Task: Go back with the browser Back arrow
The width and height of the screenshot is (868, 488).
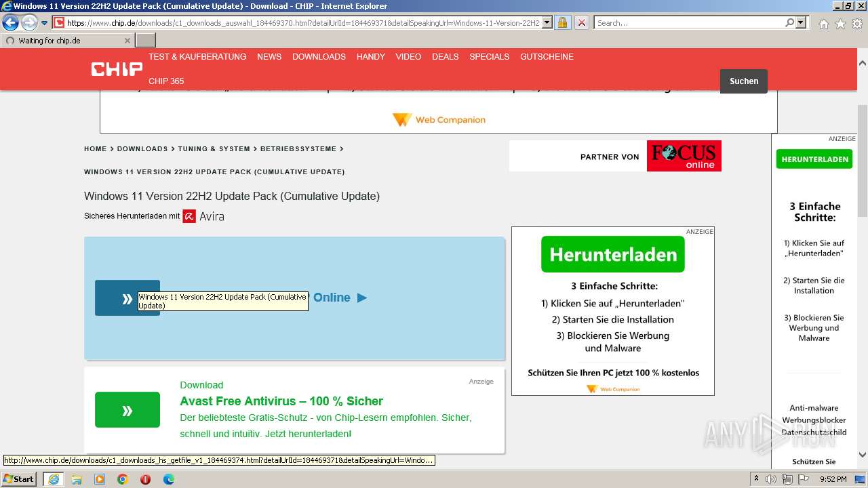Action: (x=11, y=23)
